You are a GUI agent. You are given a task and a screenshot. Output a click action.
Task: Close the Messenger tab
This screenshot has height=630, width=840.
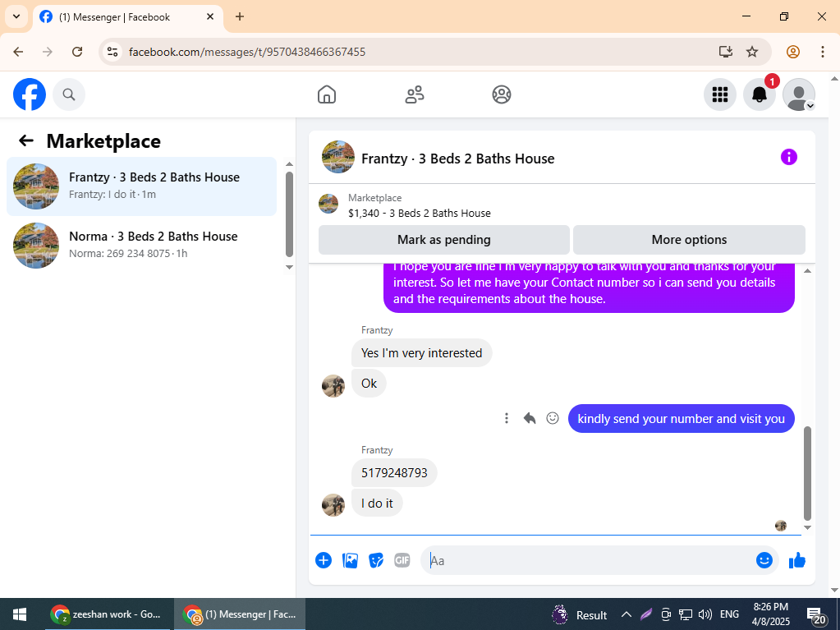(210, 16)
